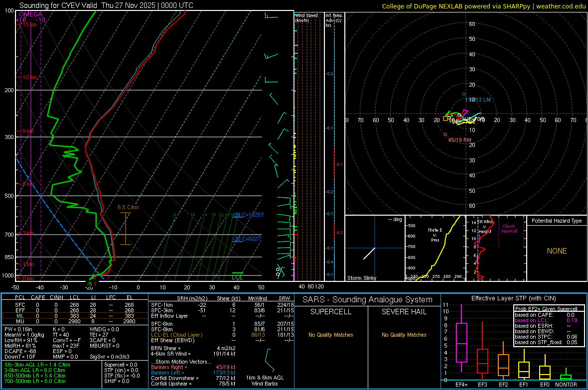Click the 'SR Wind v. Height' inset label
588x390 pixels.
coord(485,227)
